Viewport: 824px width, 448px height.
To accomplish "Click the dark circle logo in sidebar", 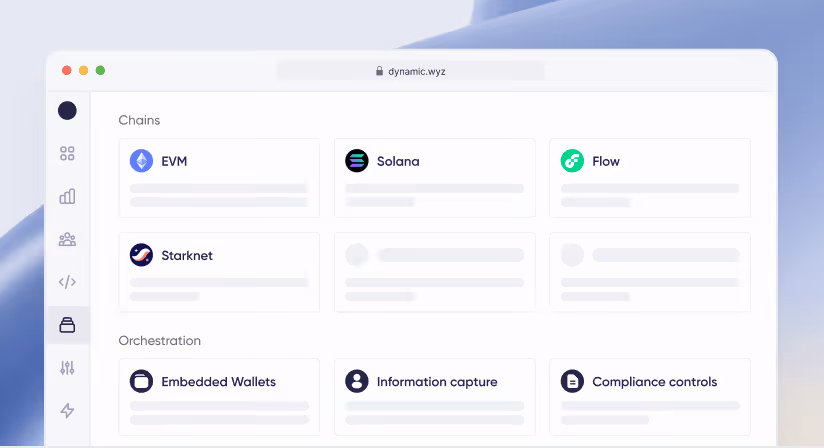I will (x=67, y=111).
